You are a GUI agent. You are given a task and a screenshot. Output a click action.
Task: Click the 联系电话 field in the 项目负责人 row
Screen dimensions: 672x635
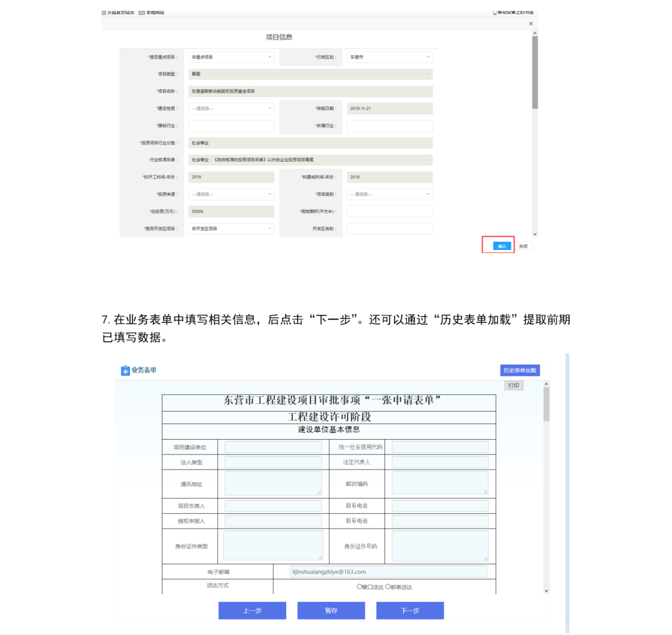pyautogui.click(x=440, y=506)
